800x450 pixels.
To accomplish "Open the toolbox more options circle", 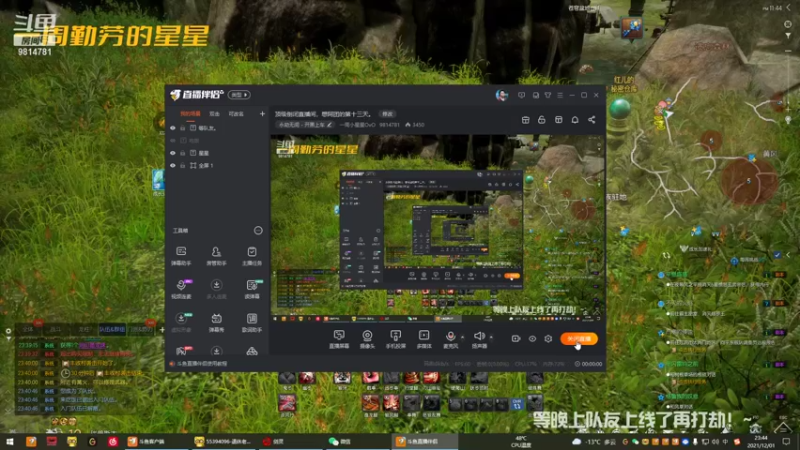I will pos(258,231).
